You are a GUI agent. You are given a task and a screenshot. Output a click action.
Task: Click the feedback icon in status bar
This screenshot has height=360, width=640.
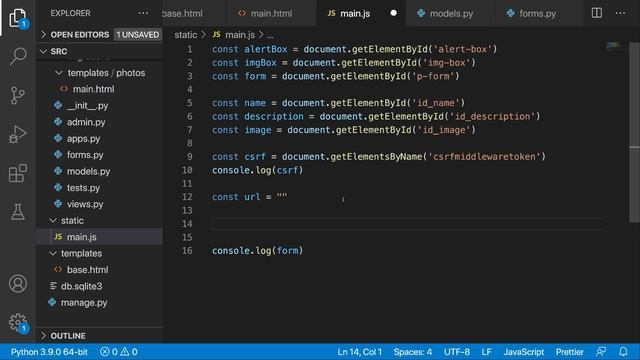click(601, 351)
